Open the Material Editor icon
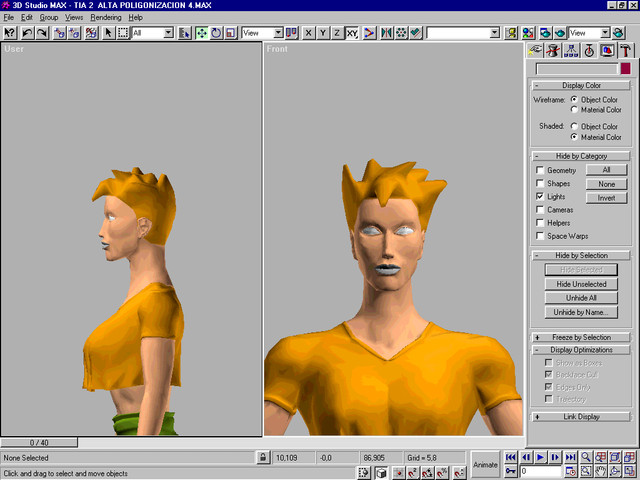Screen dimensions: 640x480 coord(528,33)
